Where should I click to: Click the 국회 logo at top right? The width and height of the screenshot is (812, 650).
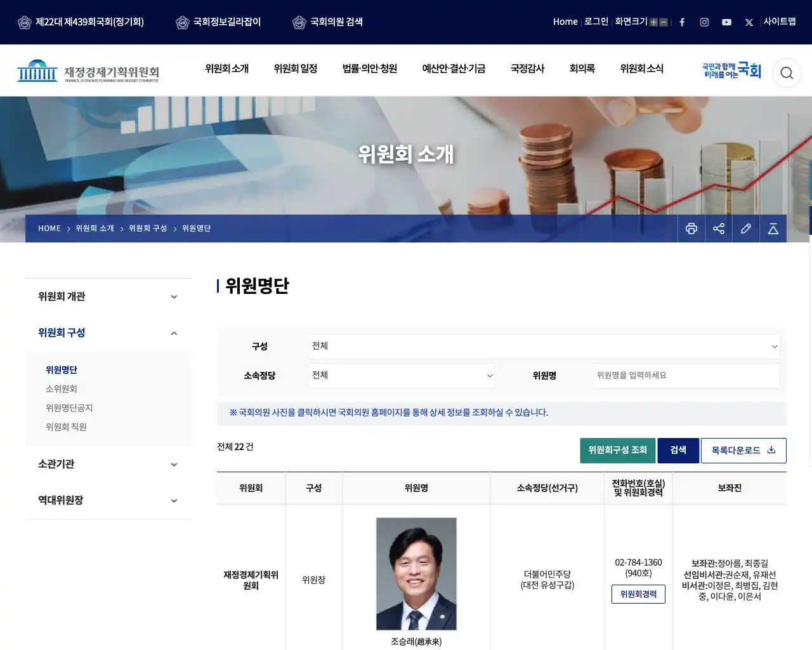[x=731, y=70]
